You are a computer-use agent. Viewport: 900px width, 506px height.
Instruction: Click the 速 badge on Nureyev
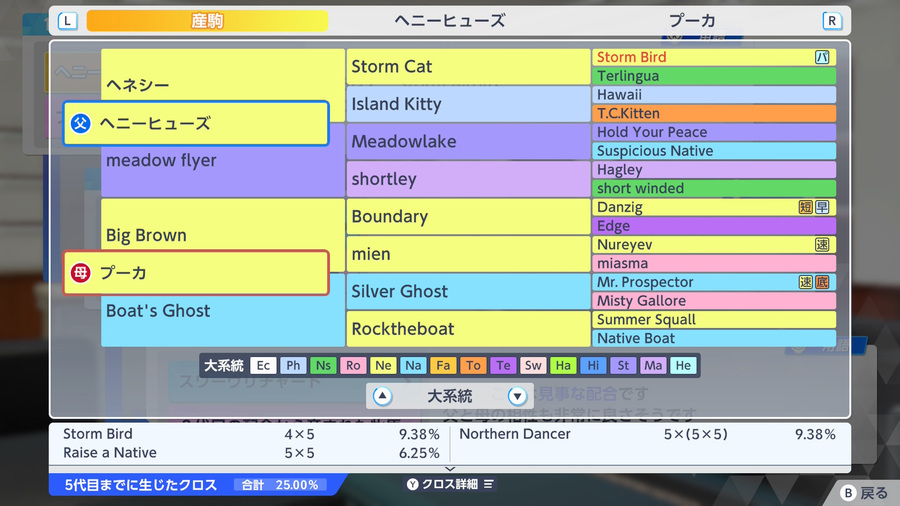click(823, 244)
